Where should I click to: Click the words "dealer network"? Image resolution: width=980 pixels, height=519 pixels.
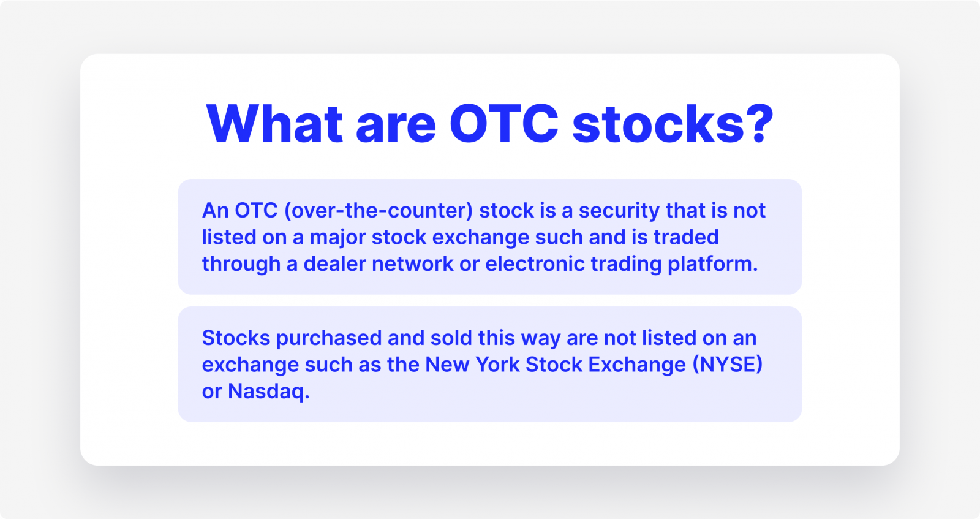tap(379, 263)
